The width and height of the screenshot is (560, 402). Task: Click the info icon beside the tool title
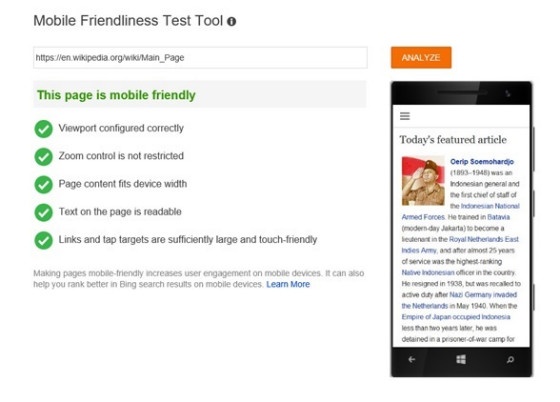coord(231,21)
